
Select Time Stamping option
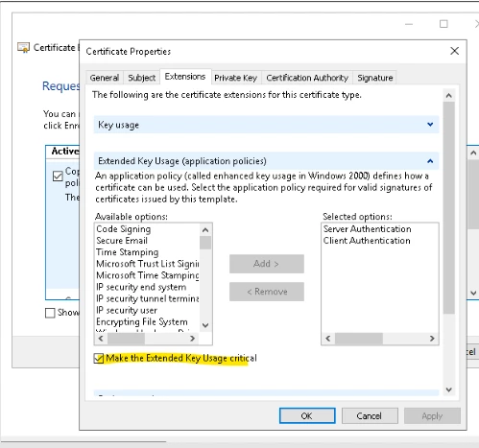[x=128, y=252]
